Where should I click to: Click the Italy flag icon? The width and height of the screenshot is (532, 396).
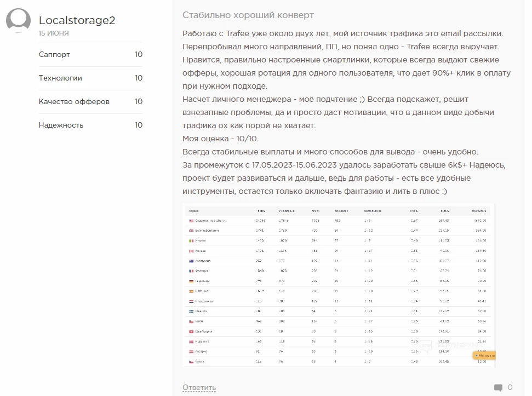pyautogui.click(x=191, y=240)
